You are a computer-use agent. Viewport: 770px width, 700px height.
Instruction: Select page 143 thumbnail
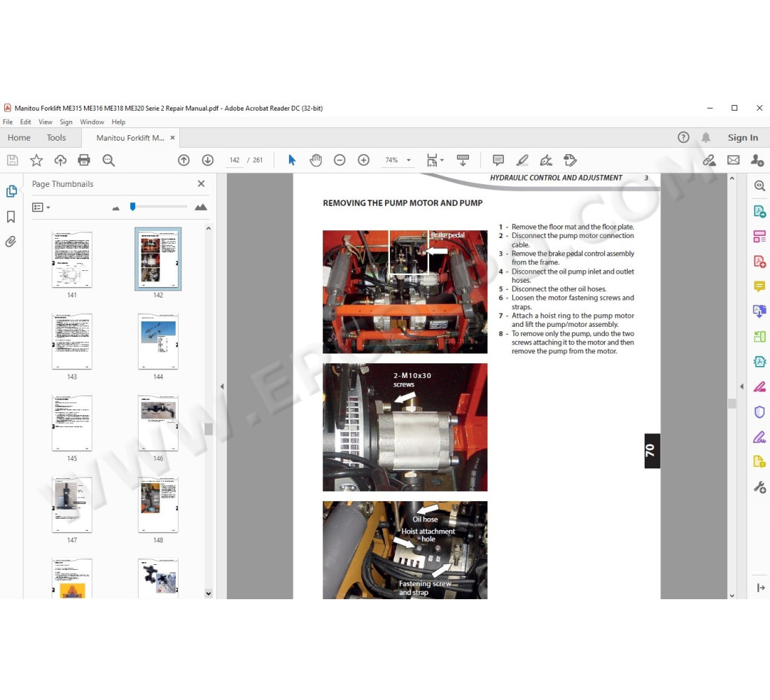[x=71, y=342]
